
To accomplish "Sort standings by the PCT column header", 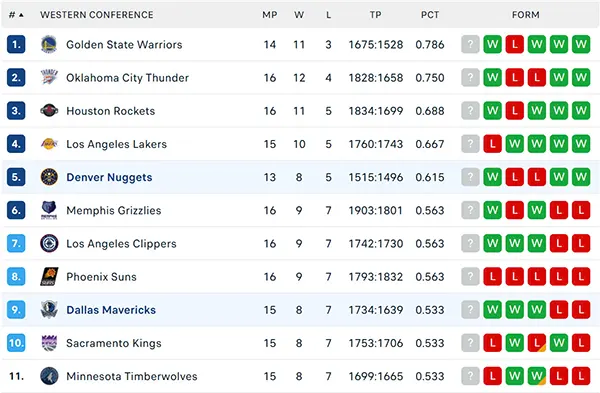I will [430, 15].
